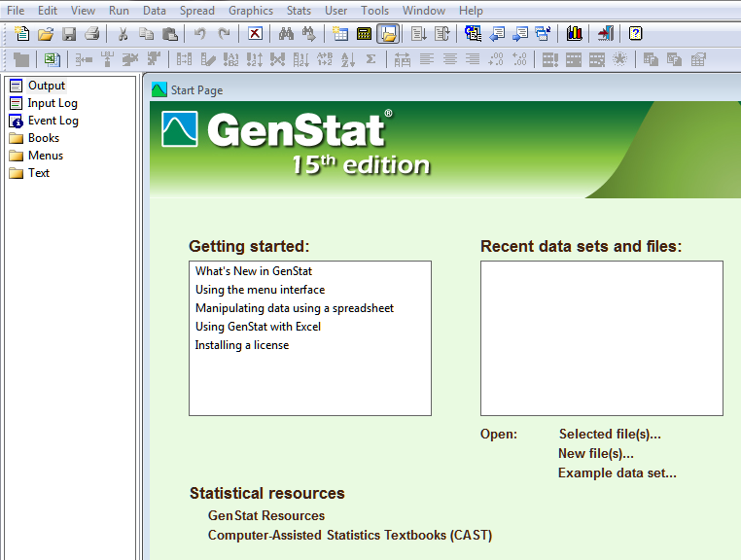Click the New document toolbar icon
The height and width of the screenshot is (560, 741).
pyautogui.click(x=22, y=34)
